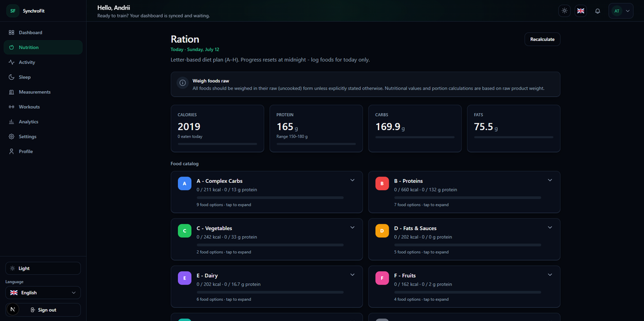Expand the F - Fruits card chevron
Screen dimensions: 644x321
(x=550, y=275)
